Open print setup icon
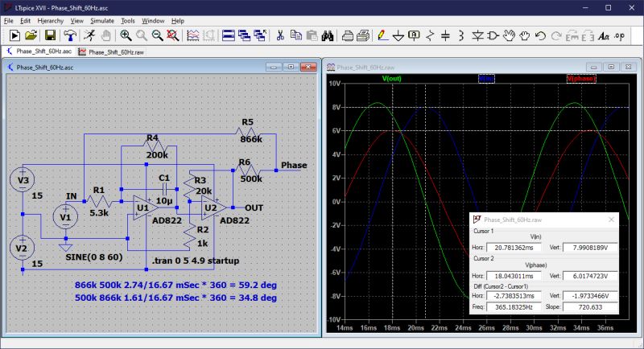 tap(348, 35)
